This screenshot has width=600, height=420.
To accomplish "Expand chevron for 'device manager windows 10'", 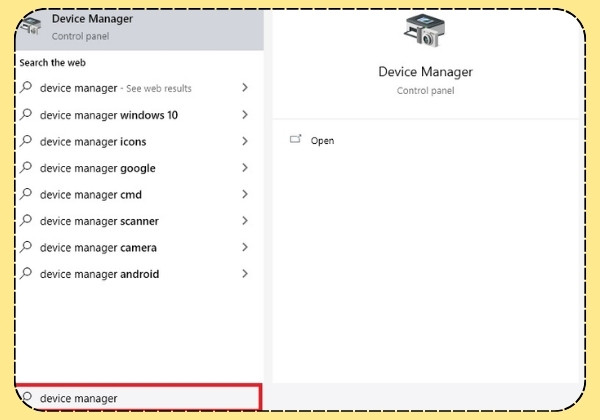I will 245,114.
